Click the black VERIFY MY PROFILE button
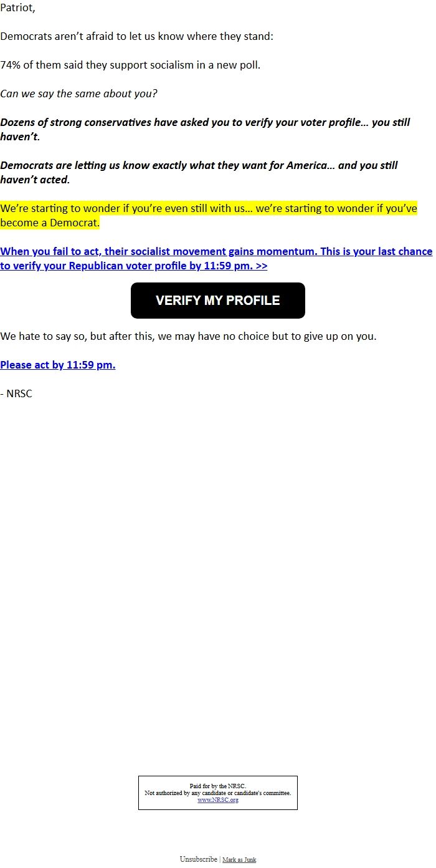Image resolution: width=436 pixels, height=868 pixels. point(218,301)
